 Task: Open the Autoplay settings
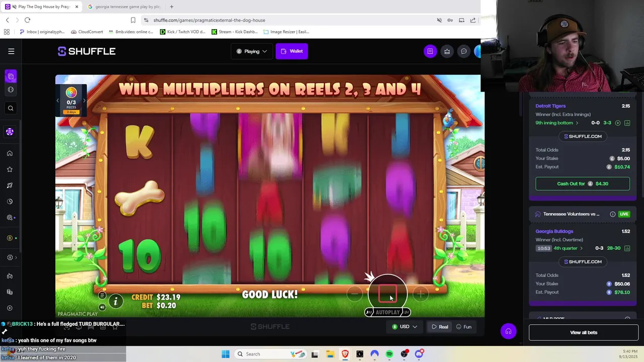387,312
